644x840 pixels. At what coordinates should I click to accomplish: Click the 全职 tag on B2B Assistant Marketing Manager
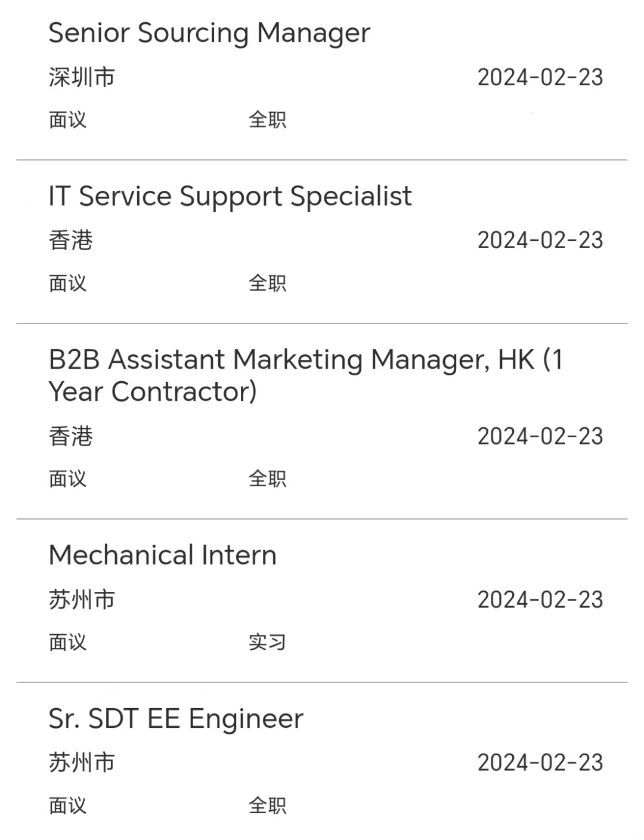267,478
